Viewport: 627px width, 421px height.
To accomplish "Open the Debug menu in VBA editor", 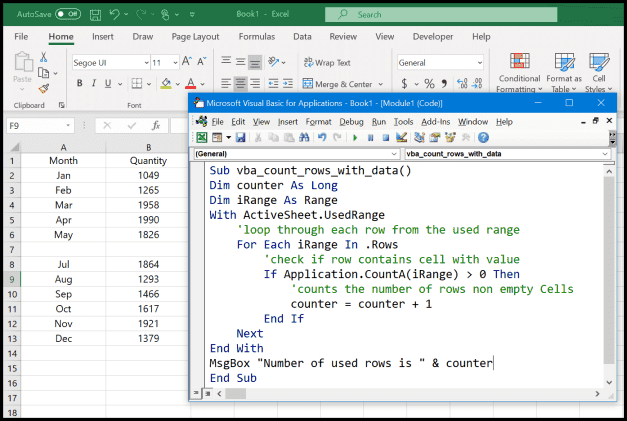I will pos(351,121).
